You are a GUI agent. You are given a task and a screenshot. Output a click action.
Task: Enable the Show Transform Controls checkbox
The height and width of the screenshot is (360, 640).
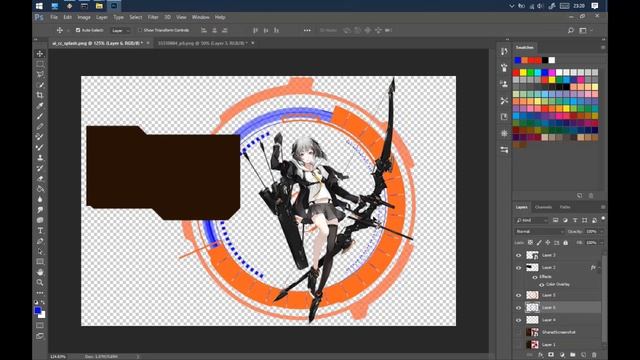[x=140, y=30]
